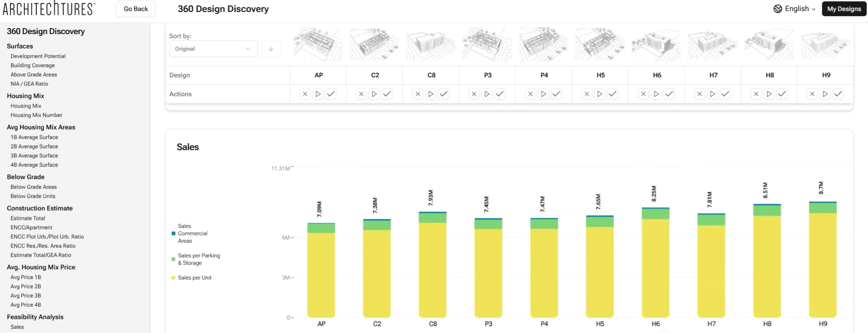Go to Housing Mix Number section
868x333 pixels.
36,115
